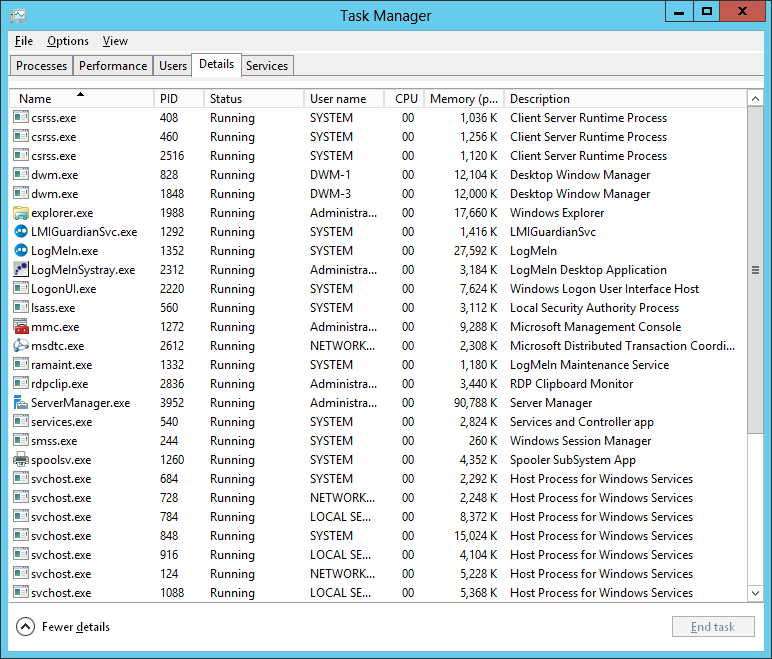Viewport: 772px width, 659px height.
Task: Open the View menu
Action: pyautogui.click(x=115, y=41)
